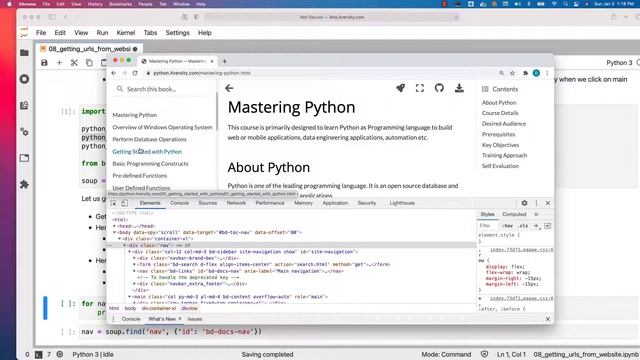Save the notebook with the toolbar save icon

tap(44, 63)
